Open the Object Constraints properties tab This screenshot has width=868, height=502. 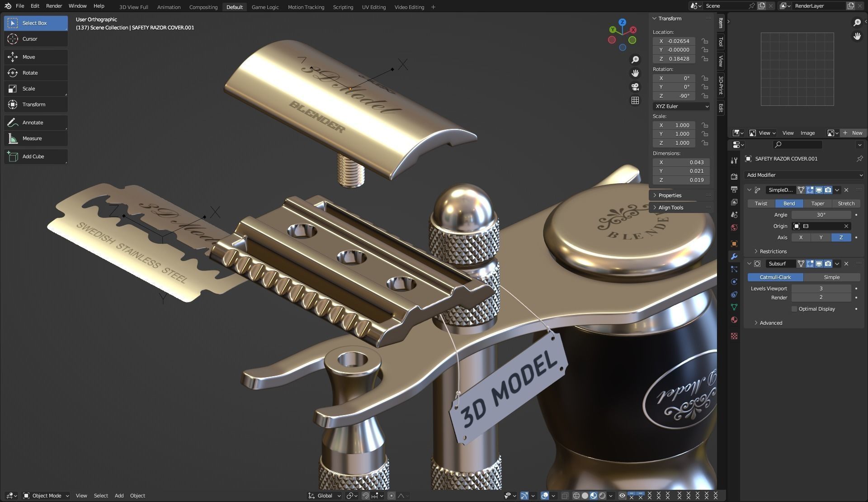[734, 294]
